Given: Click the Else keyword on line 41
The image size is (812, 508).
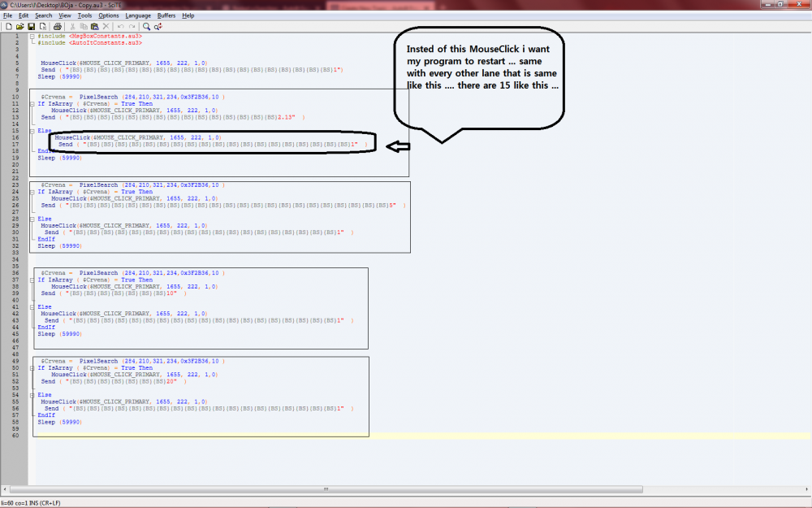Looking at the screenshot, I should point(45,307).
